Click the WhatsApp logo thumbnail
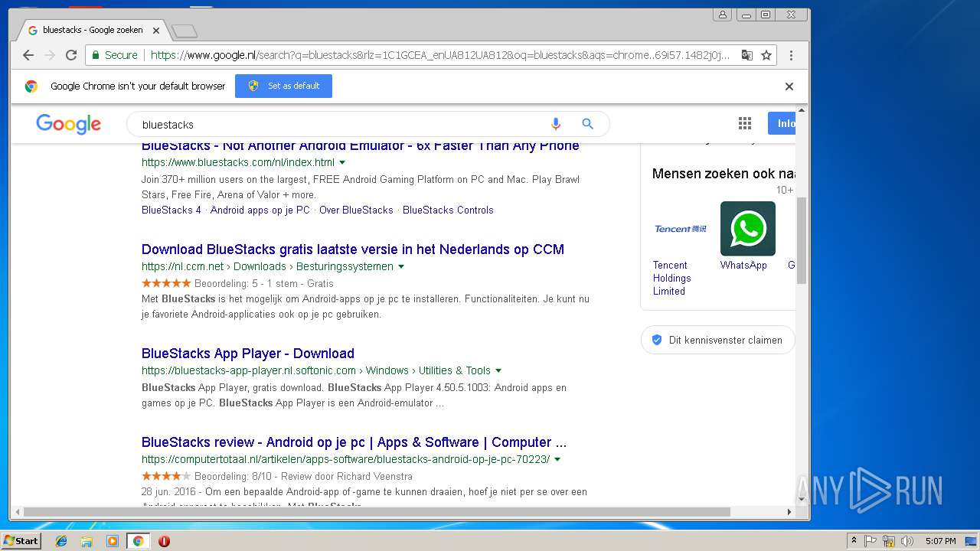The height and width of the screenshot is (551, 980). [x=747, y=229]
